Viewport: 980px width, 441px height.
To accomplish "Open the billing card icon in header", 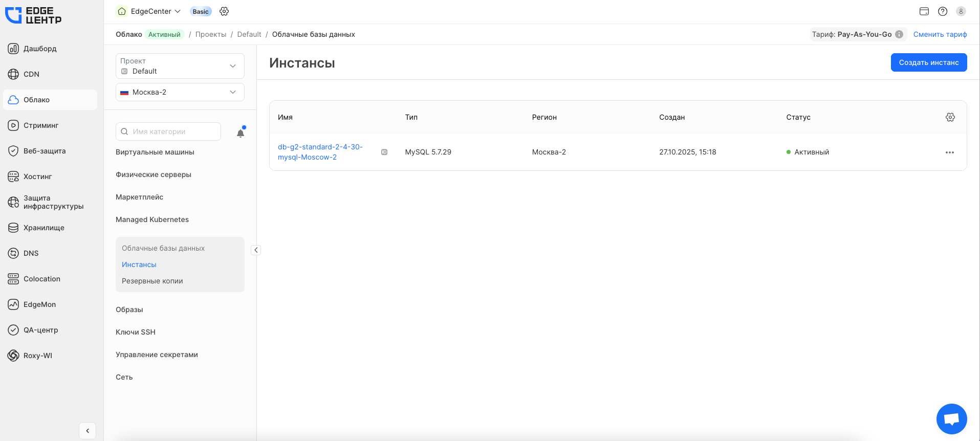I will tap(924, 11).
